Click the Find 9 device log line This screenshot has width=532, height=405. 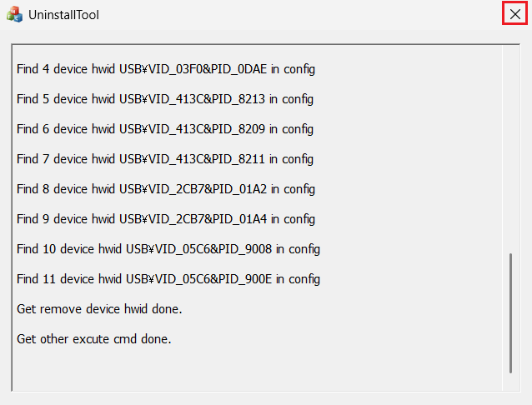pyautogui.click(x=166, y=219)
